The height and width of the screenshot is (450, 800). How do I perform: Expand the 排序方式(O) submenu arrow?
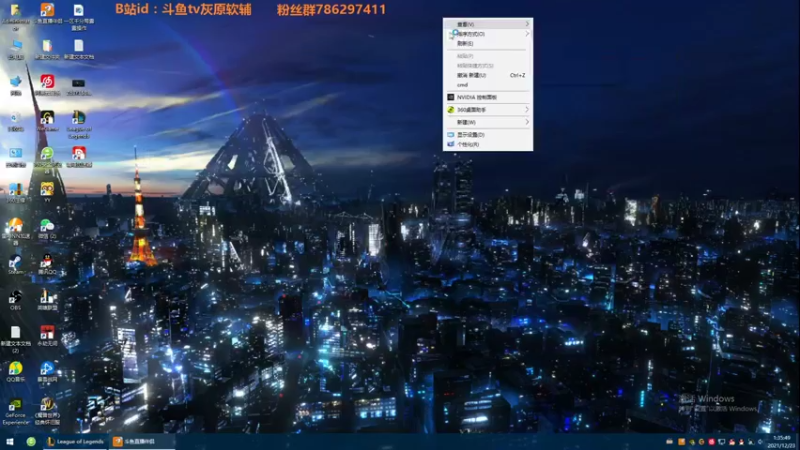527,34
